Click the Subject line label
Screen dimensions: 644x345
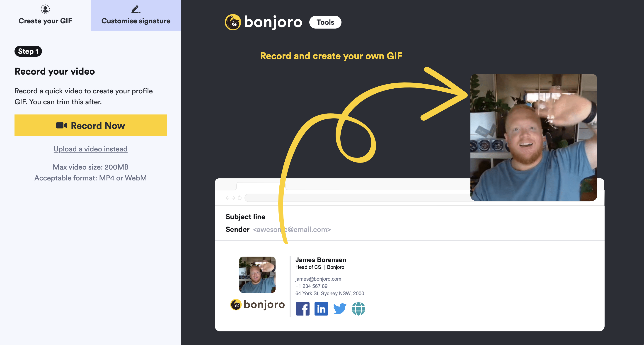coord(245,217)
